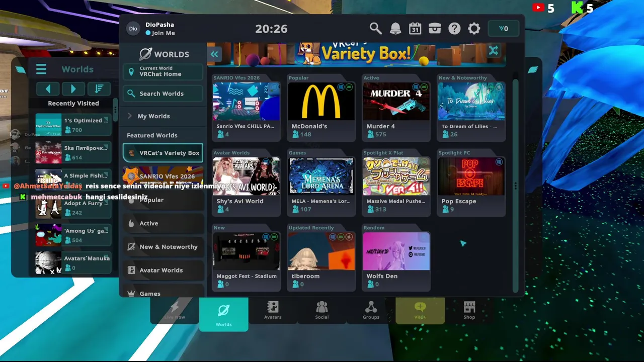Image resolution: width=644 pixels, height=362 pixels.
Task: Open Avatars Manuka recently visited world
Action: tap(73, 263)
